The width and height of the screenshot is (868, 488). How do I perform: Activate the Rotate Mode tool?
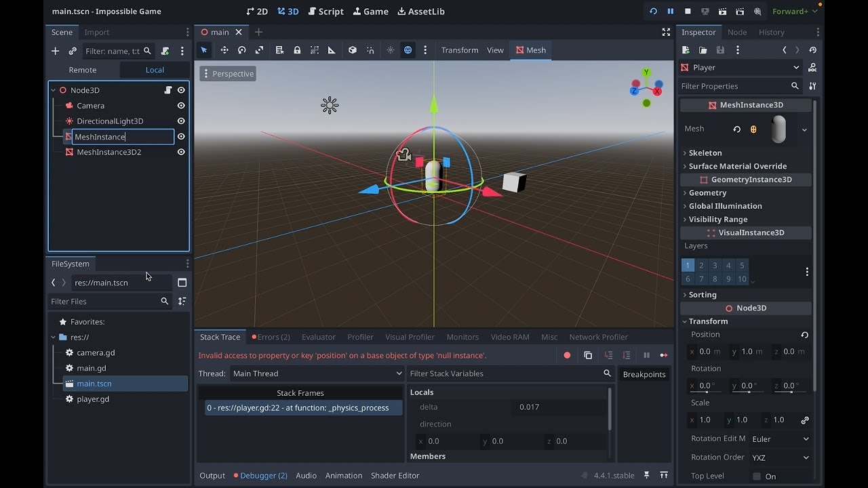tap(241, 50)
